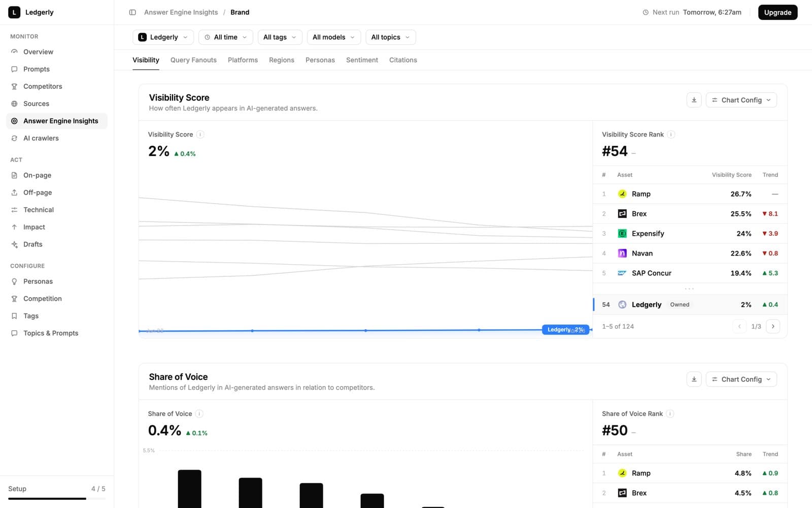
Task: Select Brex row in Visibility Score table
Action: pos(690,214)
